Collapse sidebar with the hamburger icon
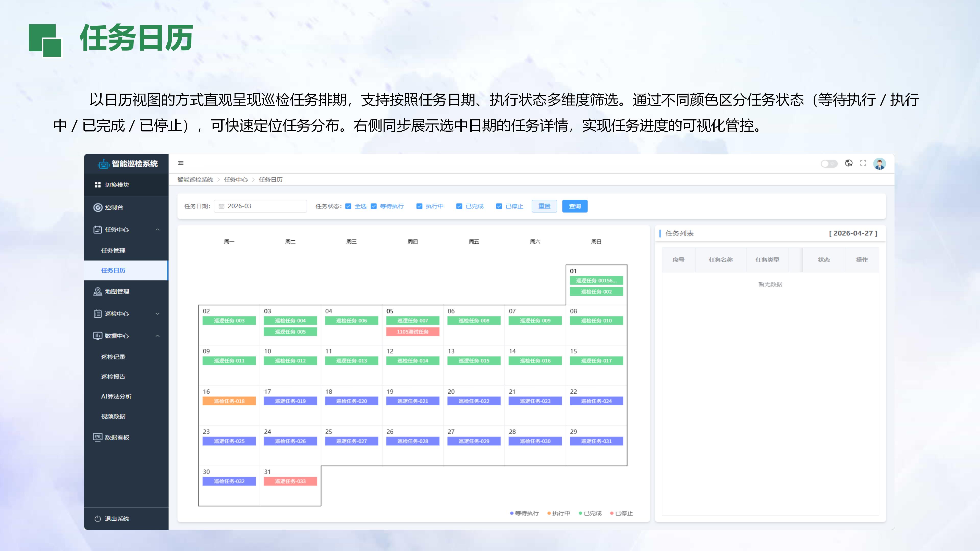The width and height of the screenshot is (980, 551). click(181, 163)
